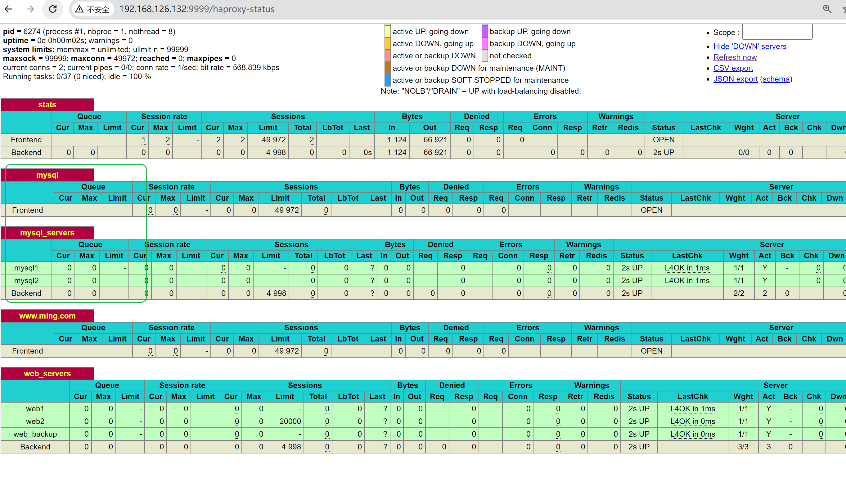The height and width of the screenshot is (504, 846).
Task: Click mysql1 LastChk 'L4OK in 1ms' value
Action: click(687, 268)
